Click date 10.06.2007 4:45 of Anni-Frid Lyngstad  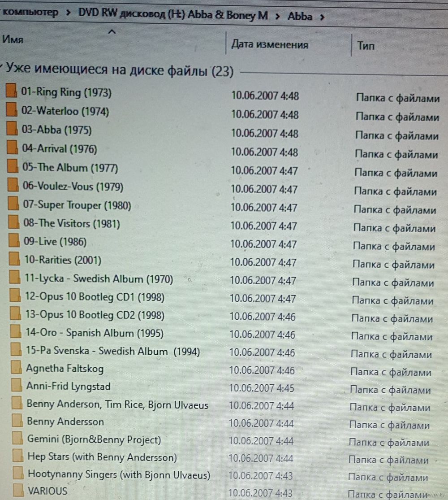click(x=262, y=388)
